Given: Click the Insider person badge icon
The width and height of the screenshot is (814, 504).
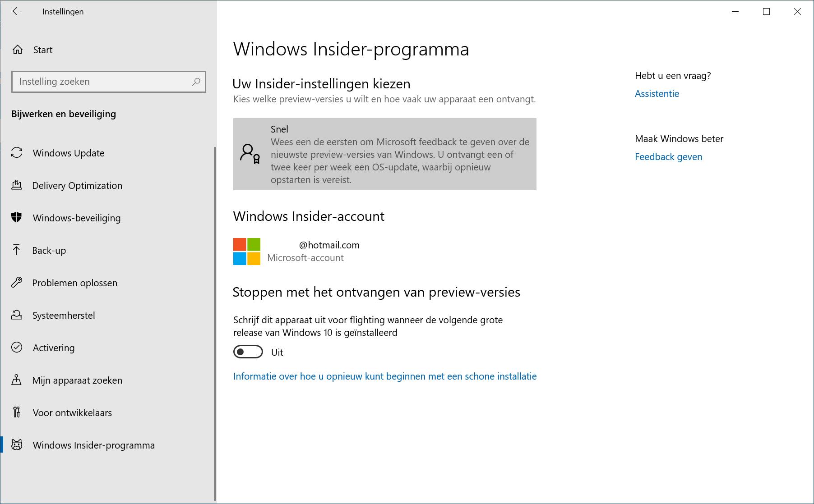Looking at the screenshot, I should click(250, 154).
